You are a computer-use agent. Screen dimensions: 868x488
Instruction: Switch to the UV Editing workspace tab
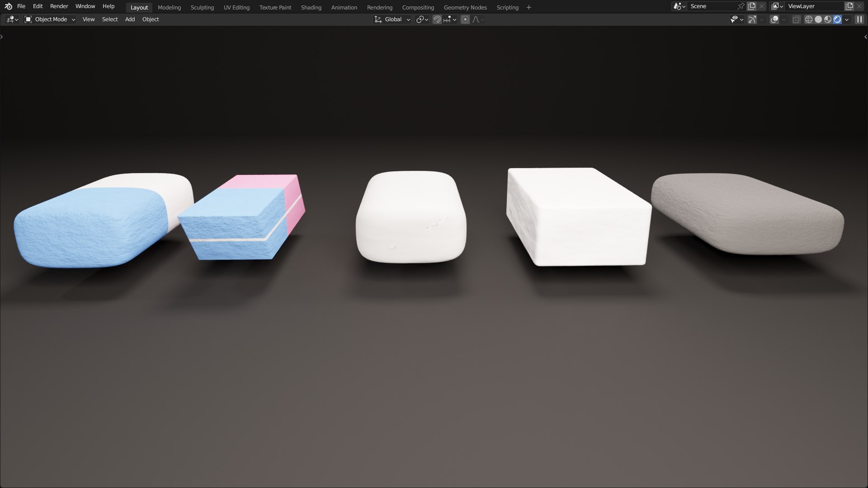236,7
